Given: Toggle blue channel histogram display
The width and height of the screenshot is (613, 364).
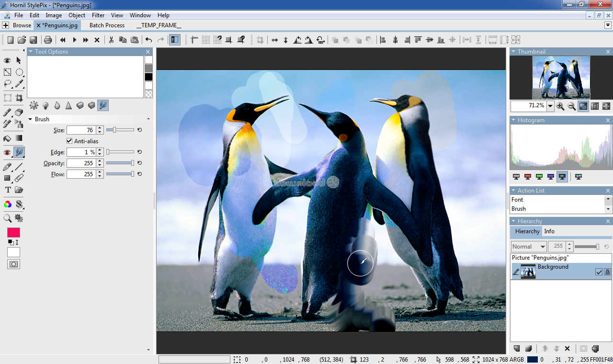Looking at the screenshot, I should point(551,177).
